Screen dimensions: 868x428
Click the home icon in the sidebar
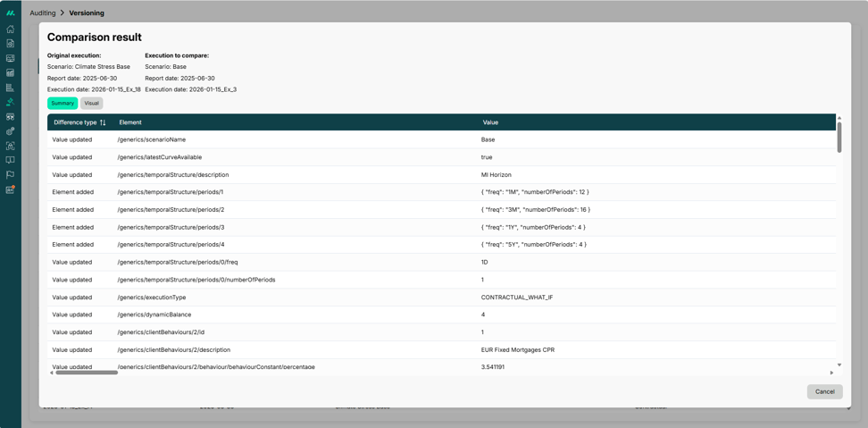(x=10, y=29)
